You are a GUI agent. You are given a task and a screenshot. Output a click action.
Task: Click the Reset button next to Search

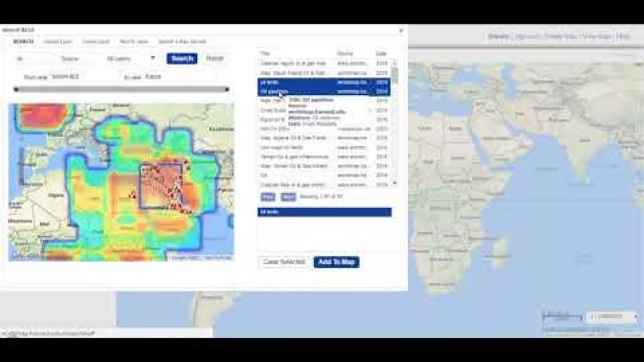click(215, 58)
